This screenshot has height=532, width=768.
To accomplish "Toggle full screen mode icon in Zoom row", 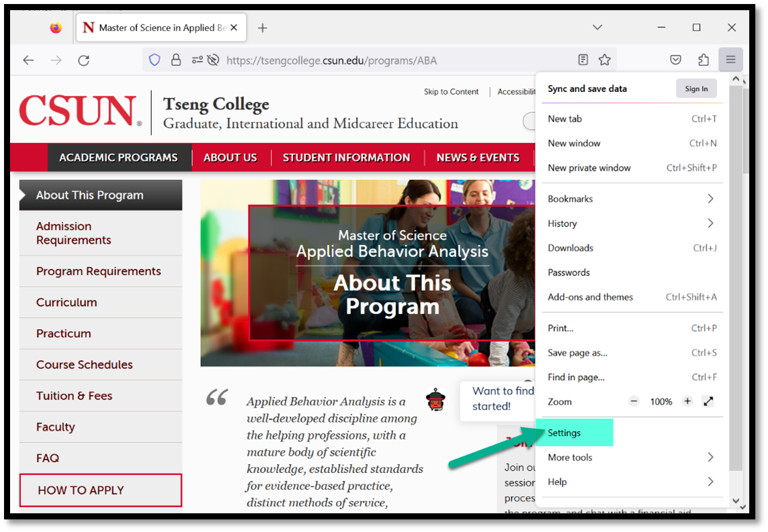I will coord(708,402).
